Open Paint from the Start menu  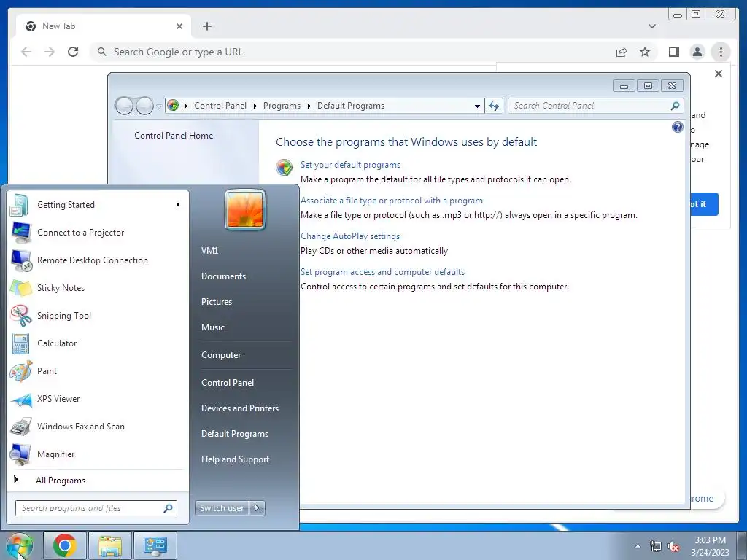click(x=97, y=371)
